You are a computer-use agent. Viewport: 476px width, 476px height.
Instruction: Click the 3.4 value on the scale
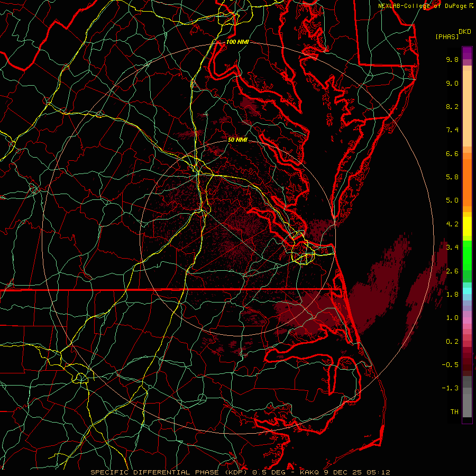[x=452, y=248]
